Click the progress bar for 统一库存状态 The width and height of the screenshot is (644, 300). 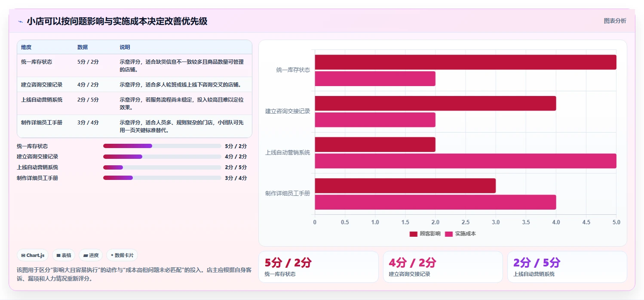pos(162,146)
